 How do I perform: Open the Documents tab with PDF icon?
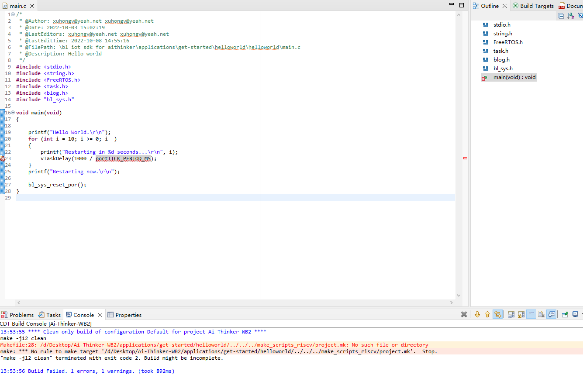point(571,6)
